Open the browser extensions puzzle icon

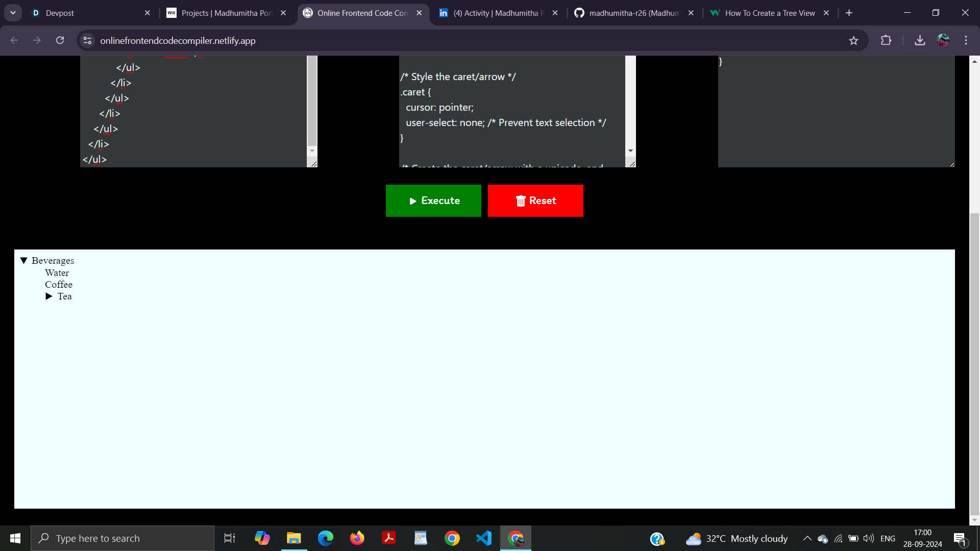click(x=886, y=40)
